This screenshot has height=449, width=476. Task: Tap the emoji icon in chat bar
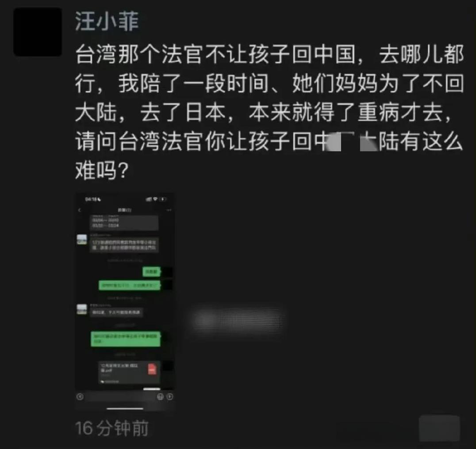(160, 396)
